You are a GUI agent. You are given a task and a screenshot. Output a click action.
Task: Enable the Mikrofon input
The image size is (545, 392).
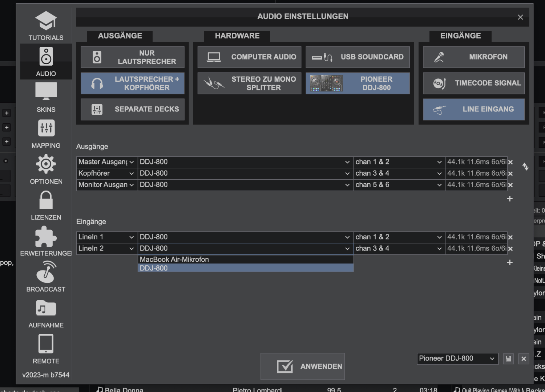(474, 57)
